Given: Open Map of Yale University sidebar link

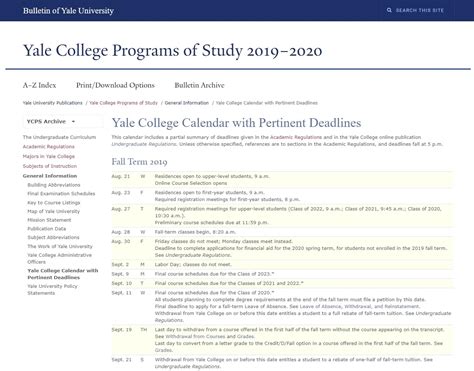Looking at the screenshot, I should (x=54, y=211).
